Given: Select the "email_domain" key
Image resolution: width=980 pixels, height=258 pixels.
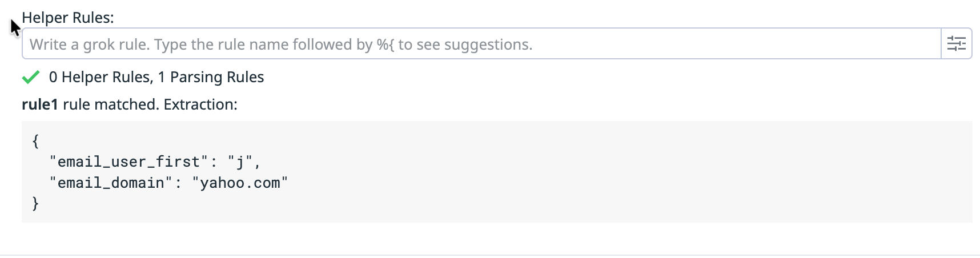Looking at the screenshot, I should coord(111,183).
